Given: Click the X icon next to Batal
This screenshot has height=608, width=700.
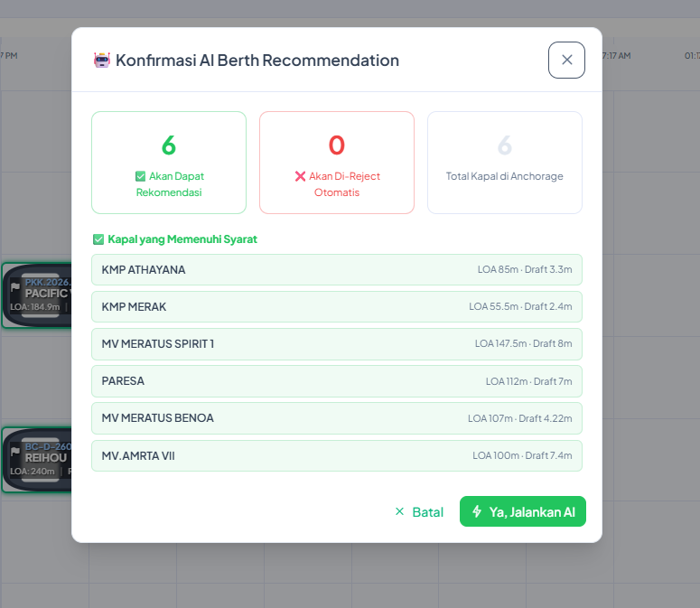Looking at the screenshot, I should 399,511.
